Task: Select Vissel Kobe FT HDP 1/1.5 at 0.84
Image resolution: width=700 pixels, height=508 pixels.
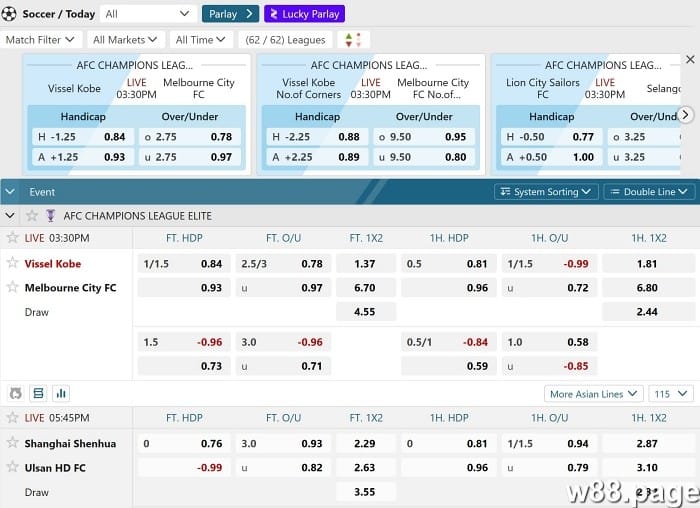Action: tap(184, 264)
